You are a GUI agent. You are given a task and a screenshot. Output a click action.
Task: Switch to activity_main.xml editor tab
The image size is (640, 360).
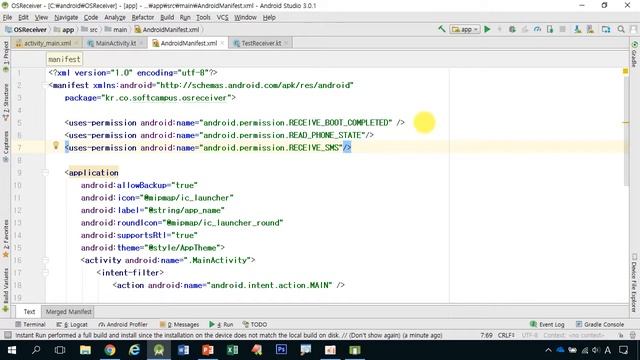tap(47, 43)
